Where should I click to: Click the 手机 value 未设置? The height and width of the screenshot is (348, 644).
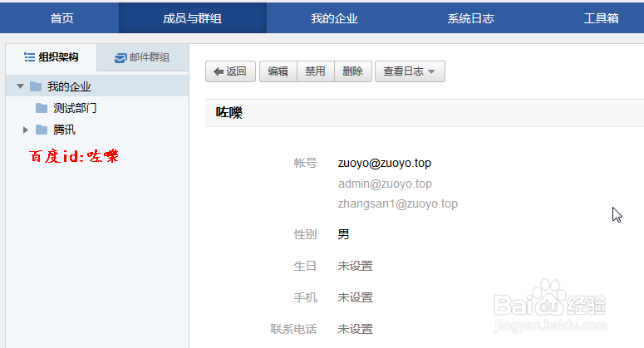pos(356,297)
